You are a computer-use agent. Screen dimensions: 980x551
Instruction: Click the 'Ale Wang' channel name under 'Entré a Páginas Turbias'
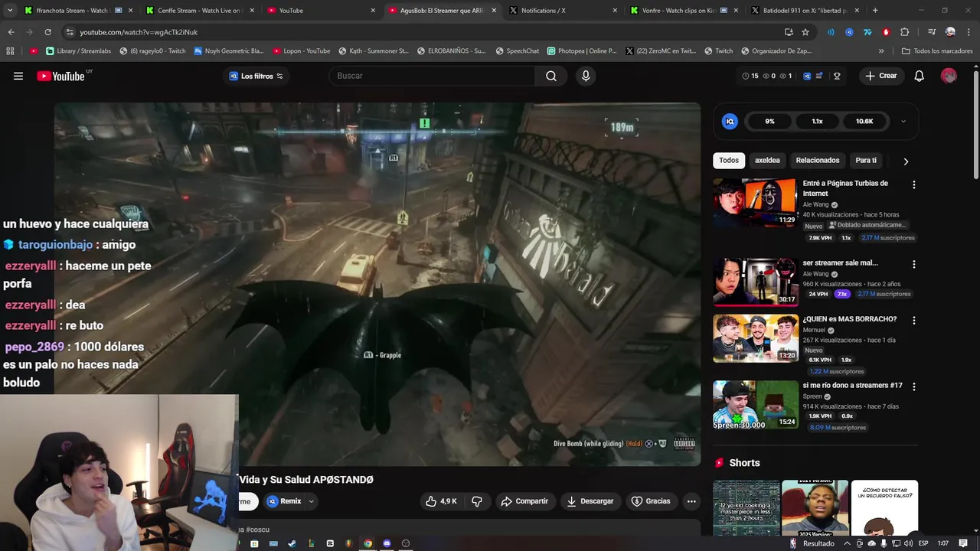point(815,205)
